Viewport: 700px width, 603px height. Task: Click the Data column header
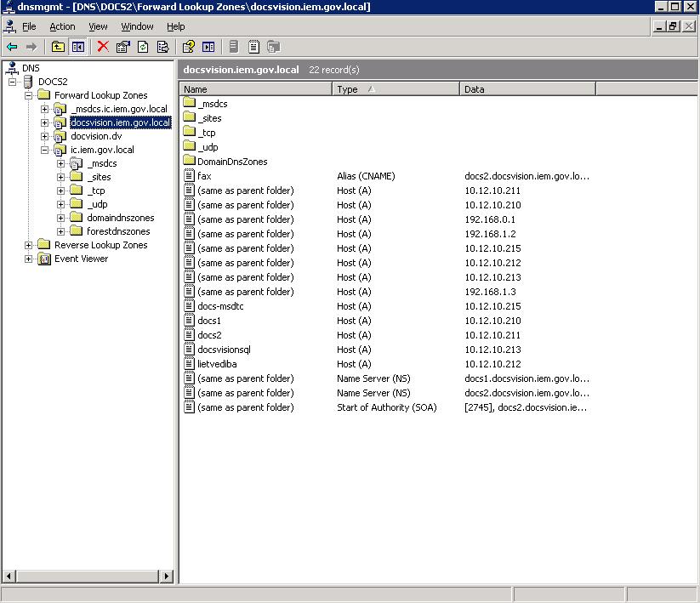(527, 88)
